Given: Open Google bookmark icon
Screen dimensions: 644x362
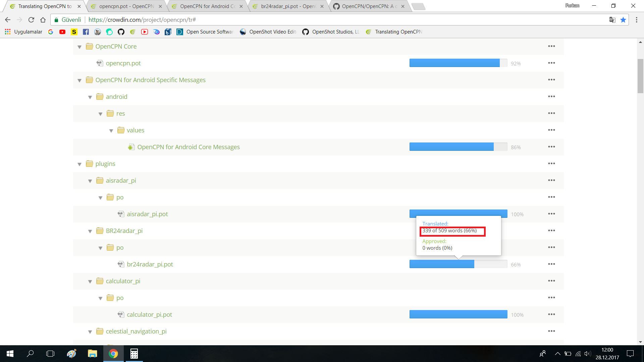Looking at the screenshot, I should (x=51, y=32).
